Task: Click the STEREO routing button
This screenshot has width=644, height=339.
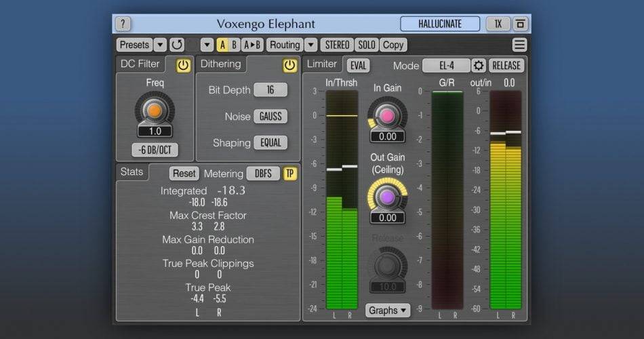Action: tap(337, 45)
